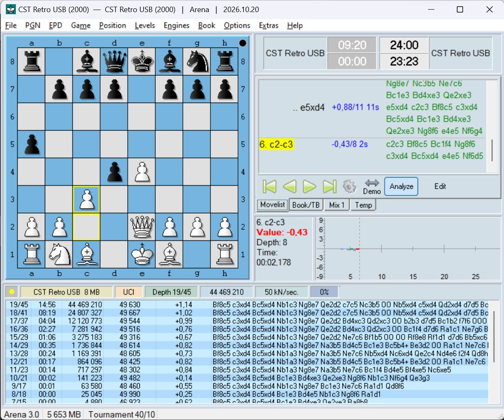Select move 6. c2-c3 in movelist
This screenshot has height=420, width=504.
click(x=276, y=144)
